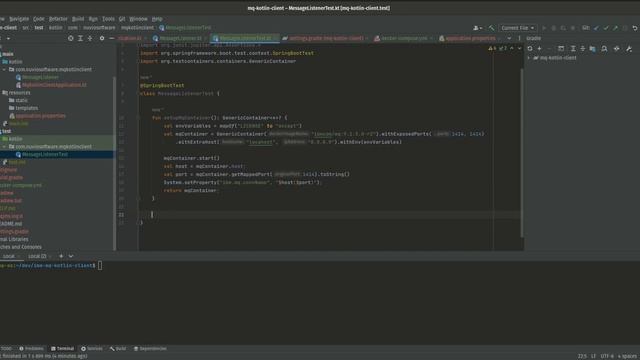Click Expand All in the Project panel
Viewport: 640px width, 360px height.
(80, 38)
